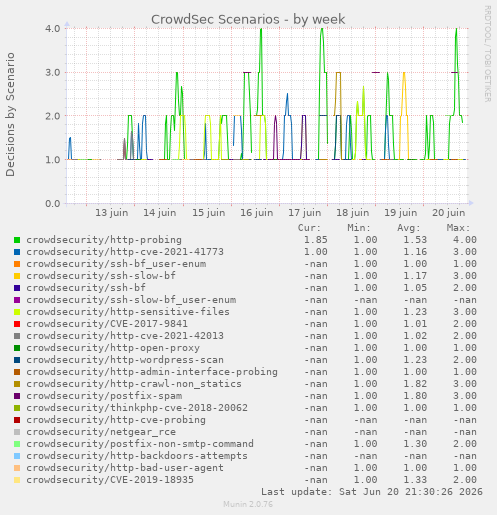Click the Max: column header
The width and height of the screenshot is (497, 515).
click(x=458, y=228)
